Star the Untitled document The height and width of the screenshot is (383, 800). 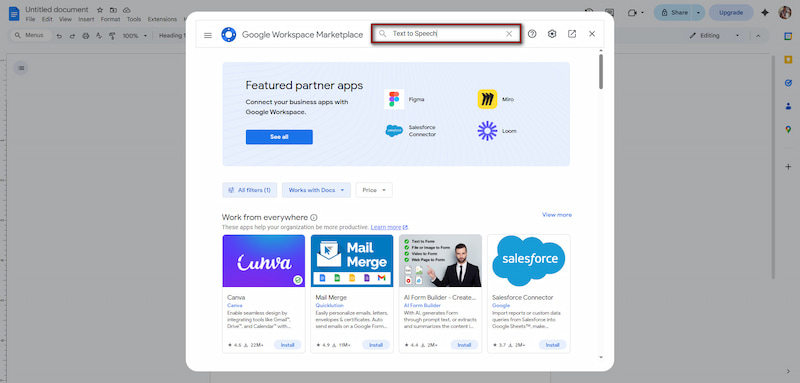tap(100, 10)
